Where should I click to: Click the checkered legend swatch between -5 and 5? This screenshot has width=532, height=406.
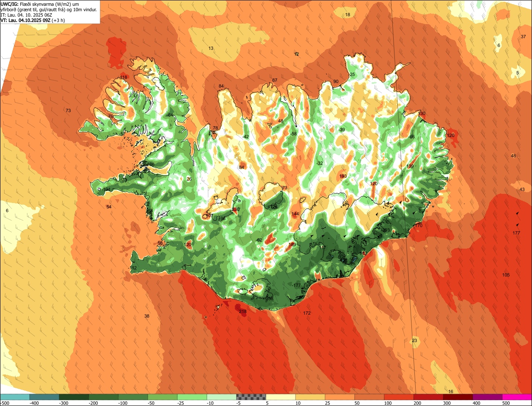(x=251, y=397)
